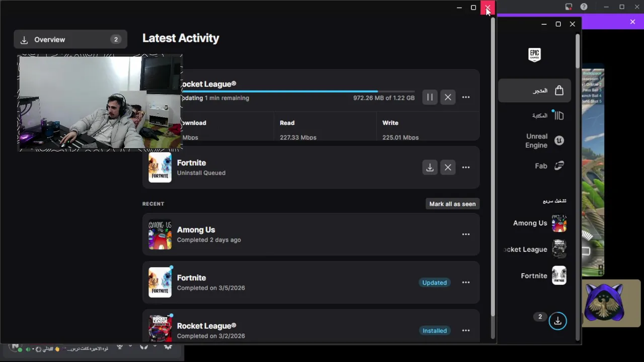The image size is (644, 362).
Task: Cancel the Rocket League update
Action: 448,97
